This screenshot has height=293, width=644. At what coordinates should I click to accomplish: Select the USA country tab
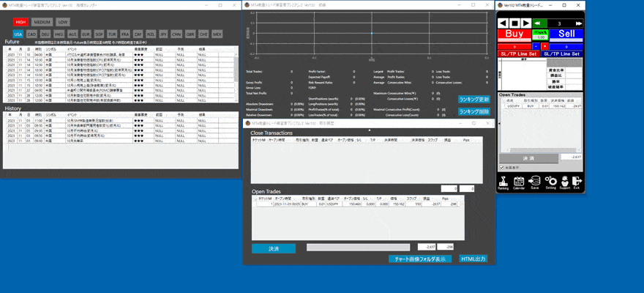click(18, 34)
